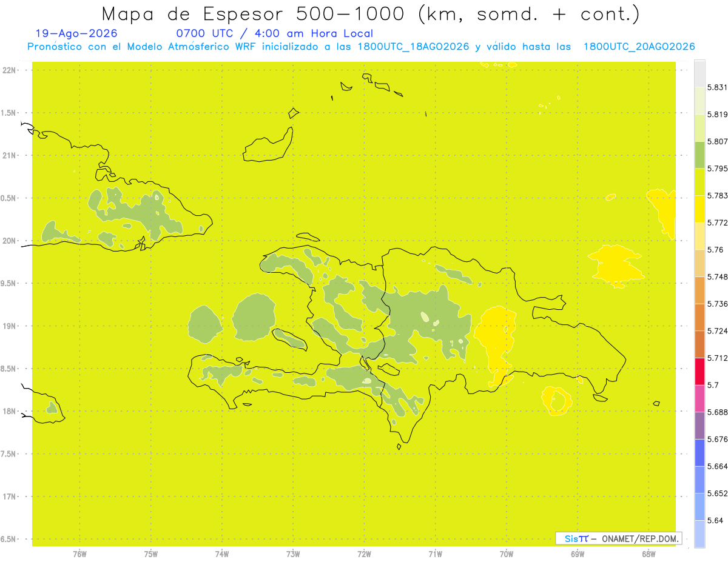Click the time label '0700 UTC / 4:00 am Hora Local'
This screenshot has height=562, width=728.
pos(275,33)
